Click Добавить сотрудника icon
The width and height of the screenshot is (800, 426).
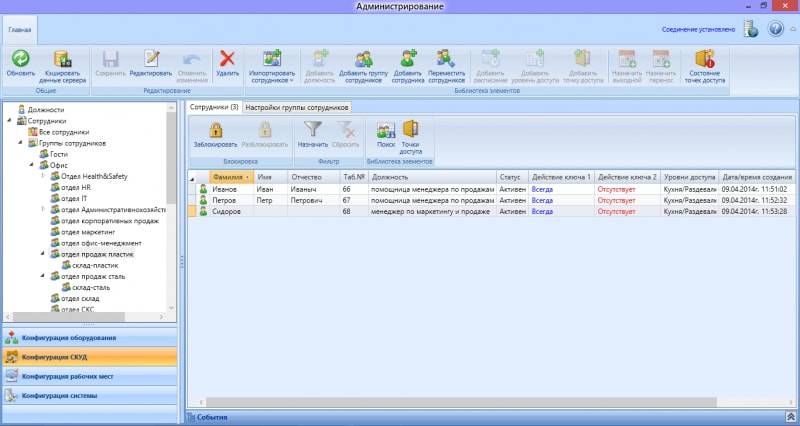[x=408, y=59]
